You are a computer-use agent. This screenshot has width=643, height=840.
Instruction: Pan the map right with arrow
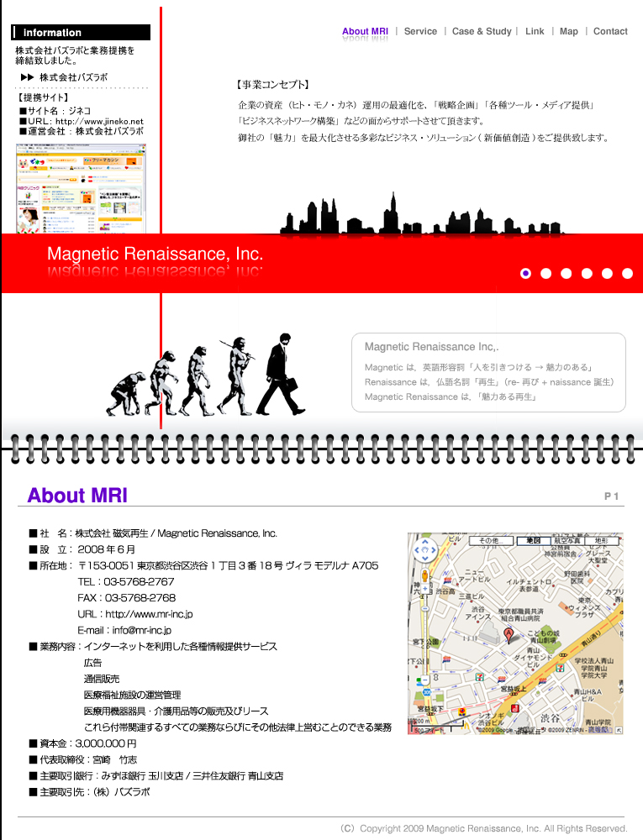tap(434, 550)
